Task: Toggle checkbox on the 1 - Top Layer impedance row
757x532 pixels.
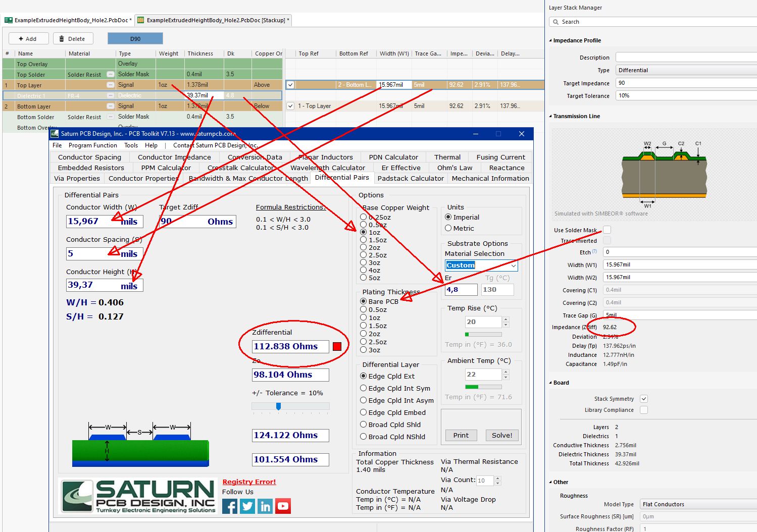Action: 290,106
